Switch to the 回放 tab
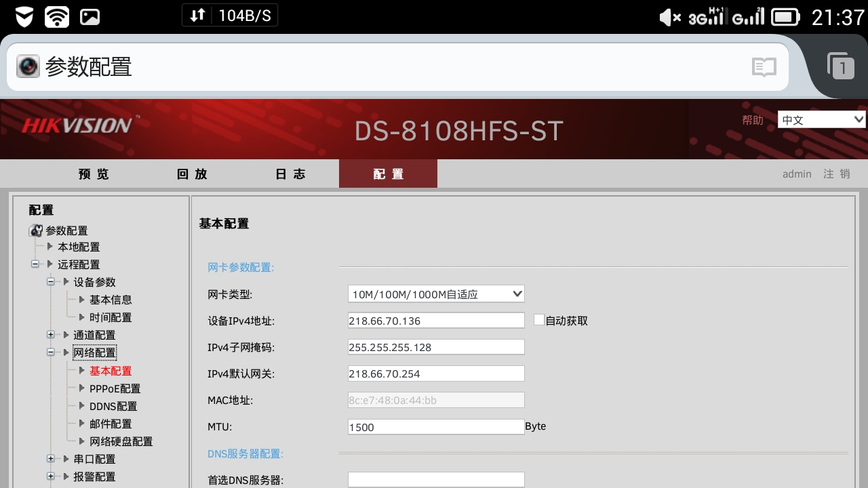Image resolution: width=868 pixels, height=488 pixels. tap(192, 174)
